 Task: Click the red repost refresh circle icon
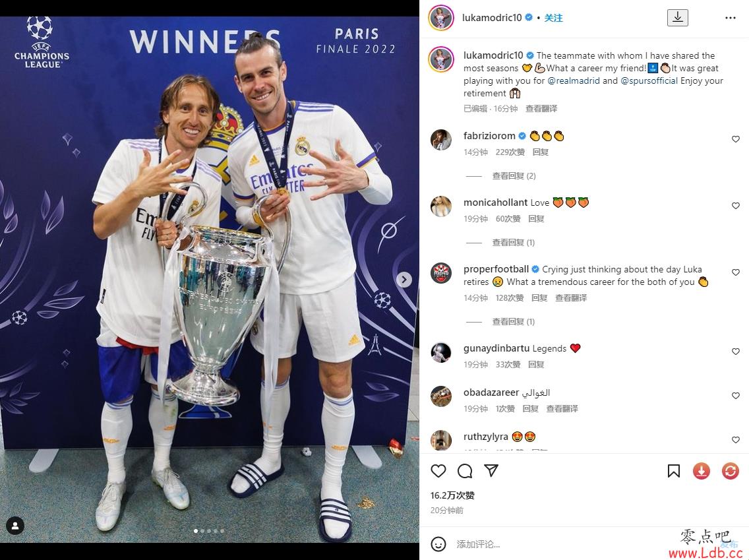(x=731, y=471)
